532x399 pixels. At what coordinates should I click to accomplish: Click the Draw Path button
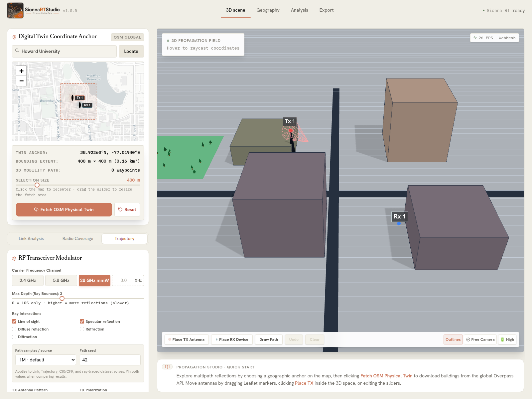(x=269, y=339)
